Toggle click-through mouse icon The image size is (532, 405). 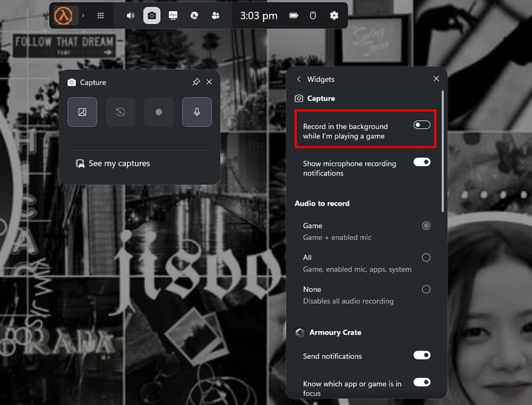click(313, 15)
